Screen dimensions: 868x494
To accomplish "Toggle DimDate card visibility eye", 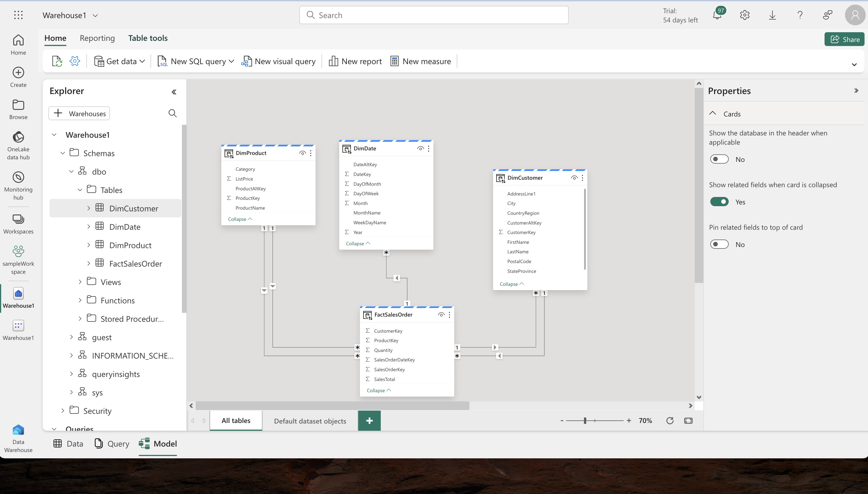I will coord(420,148).
